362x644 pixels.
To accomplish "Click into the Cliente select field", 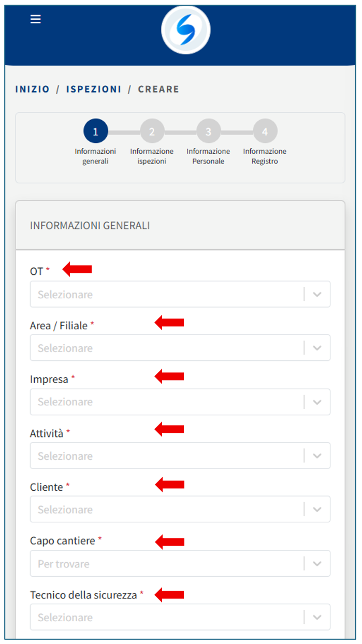I will (x=166, y=509).
